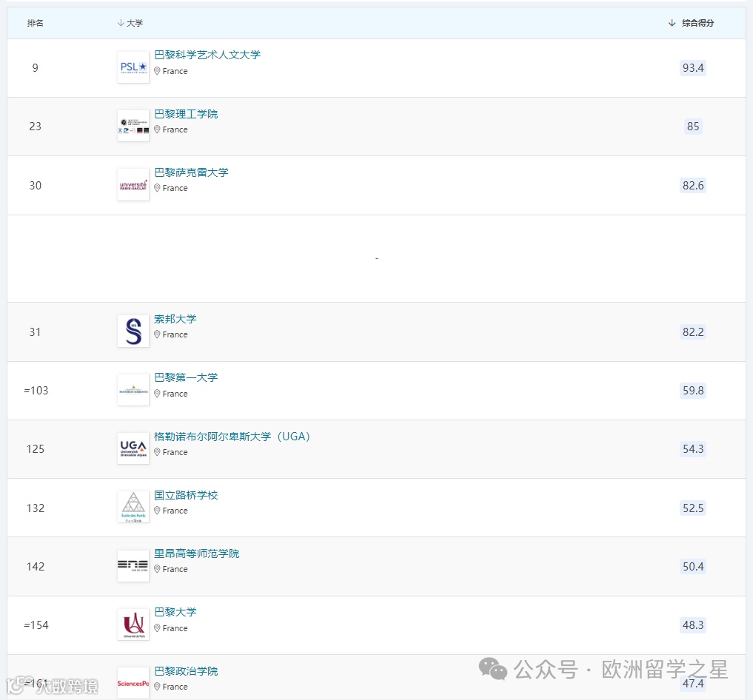This screenshot has height=700, width=753.
Task: Click the Sorbonne S logo
Action: click(x=133, y=332)
